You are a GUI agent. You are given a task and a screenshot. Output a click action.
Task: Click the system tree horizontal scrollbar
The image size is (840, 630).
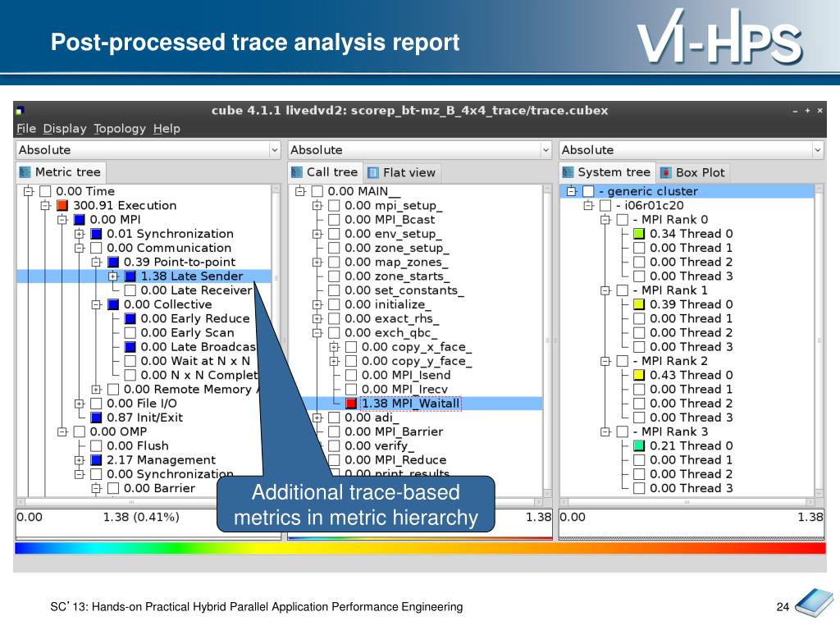(687, 503)
